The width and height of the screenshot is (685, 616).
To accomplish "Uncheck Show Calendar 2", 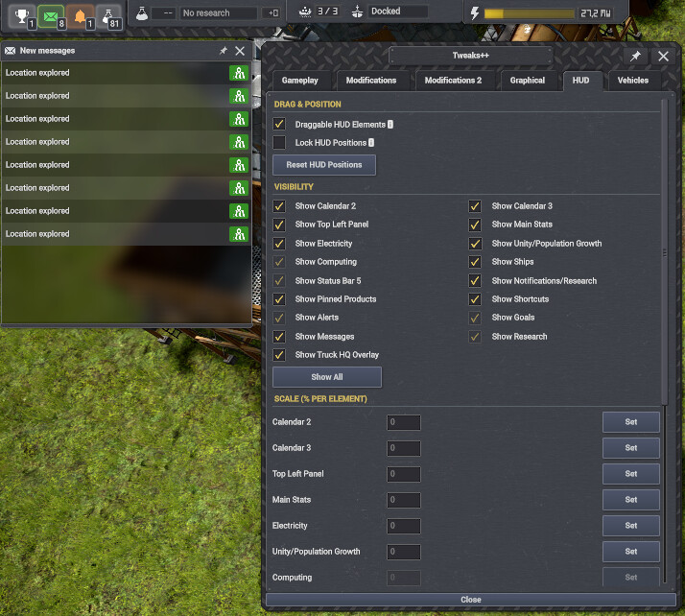I will tap(279, 205).
